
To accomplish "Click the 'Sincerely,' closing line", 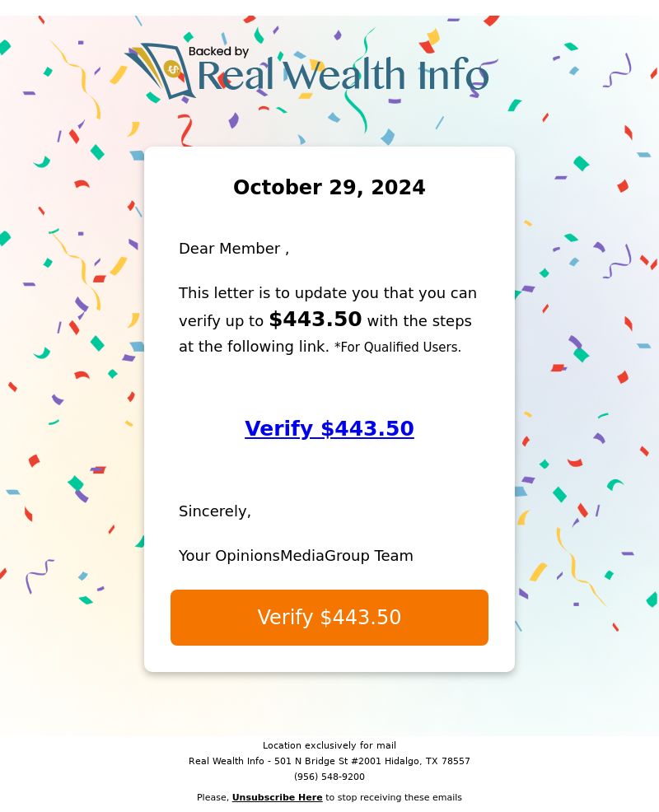I will tap(215, 511).
